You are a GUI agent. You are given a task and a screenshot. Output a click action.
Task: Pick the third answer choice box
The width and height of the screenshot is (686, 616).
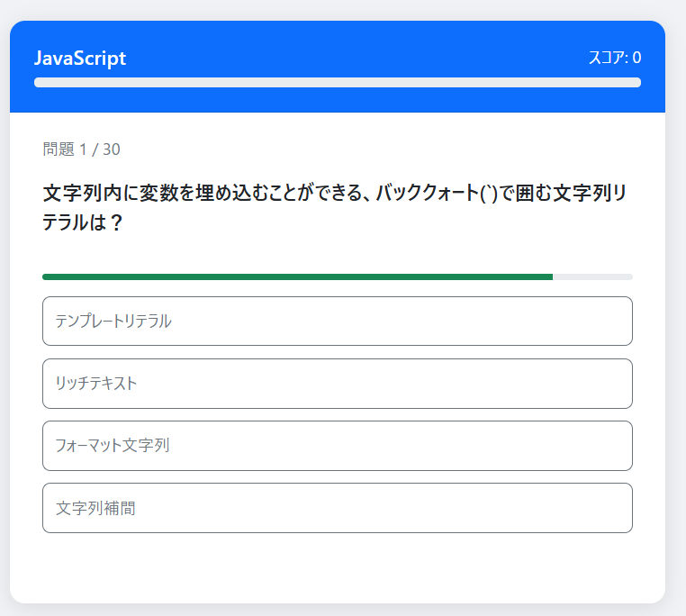pos(337,445)
